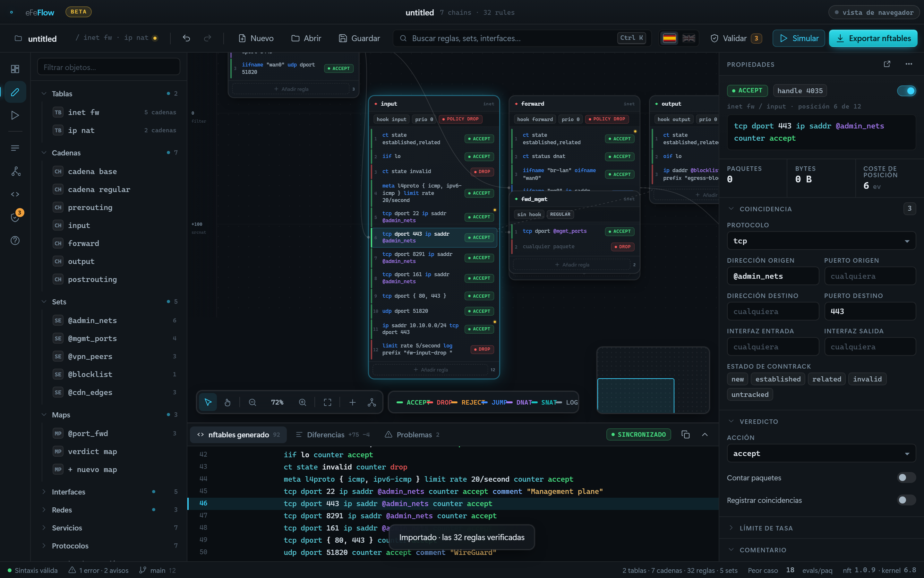This screenshot has width=924, height=578.
Task: Click the Simular button
Action: point(798,38)
